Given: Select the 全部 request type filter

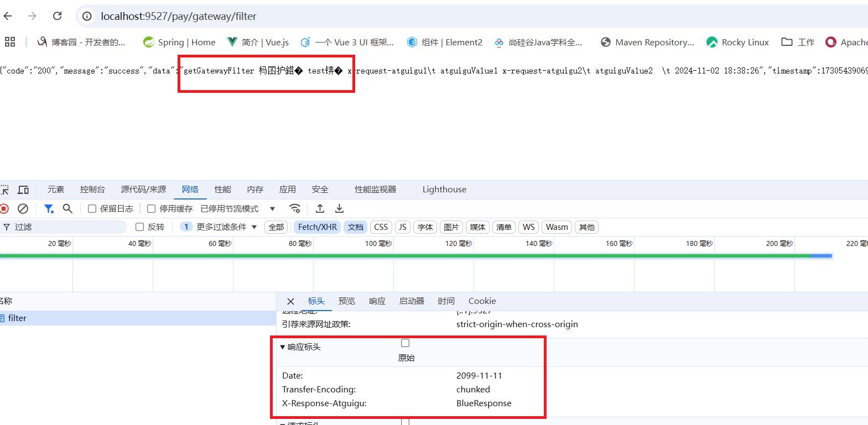Looking at the screenshot, I should pos(276,227).
